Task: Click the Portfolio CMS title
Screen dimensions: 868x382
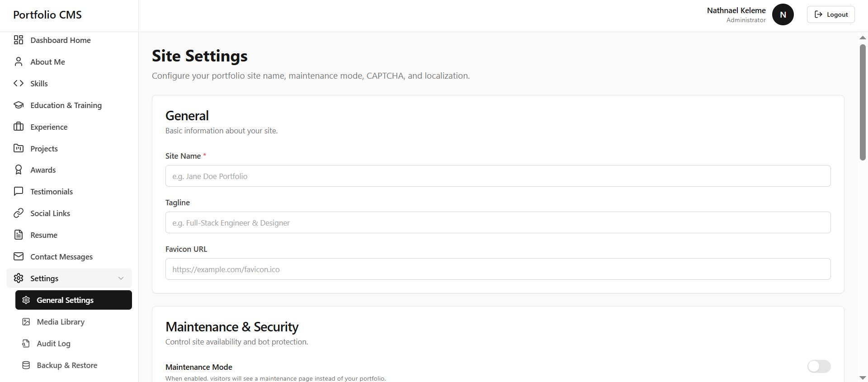Action: [47, 15]
